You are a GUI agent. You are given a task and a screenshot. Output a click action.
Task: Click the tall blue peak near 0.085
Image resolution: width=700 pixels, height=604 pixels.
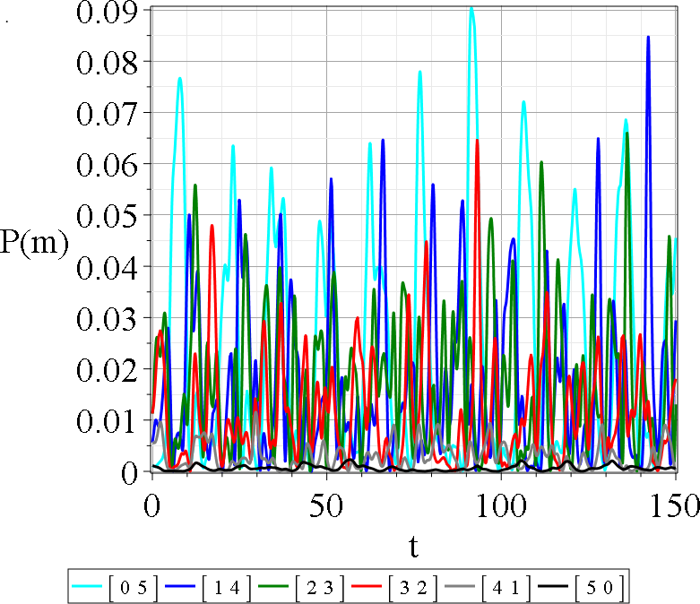648,38
